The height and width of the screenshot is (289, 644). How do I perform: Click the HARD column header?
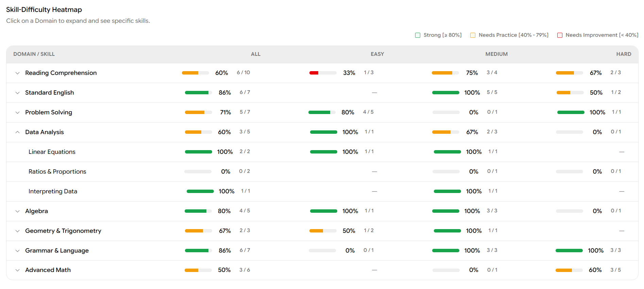pos(624,54)
